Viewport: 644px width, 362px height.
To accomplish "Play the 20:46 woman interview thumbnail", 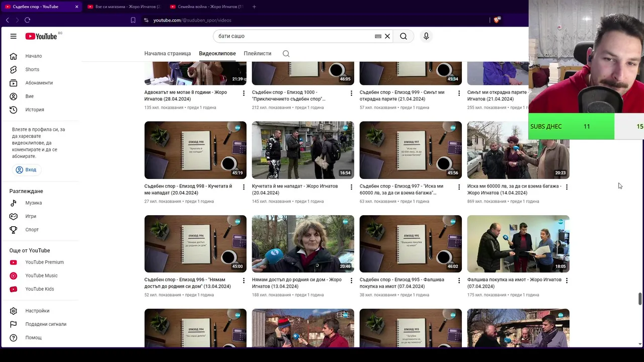I will (x=303, y=244).
